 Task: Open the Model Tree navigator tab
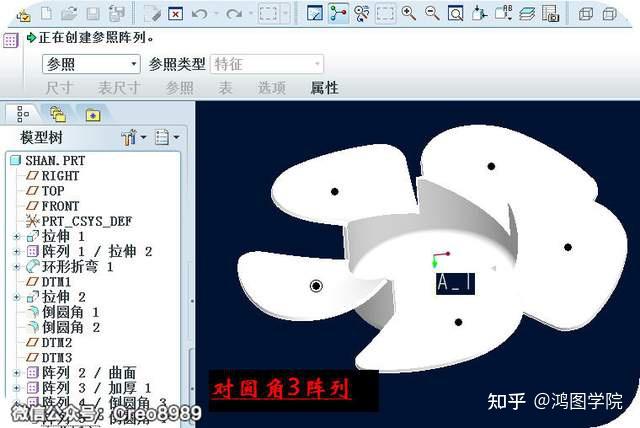[23, 114]
